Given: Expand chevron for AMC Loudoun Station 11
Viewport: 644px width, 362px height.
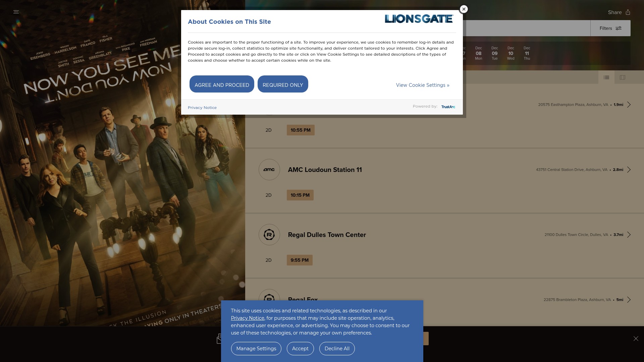Looking at the screenshot, I should click(x=629, y=170).
